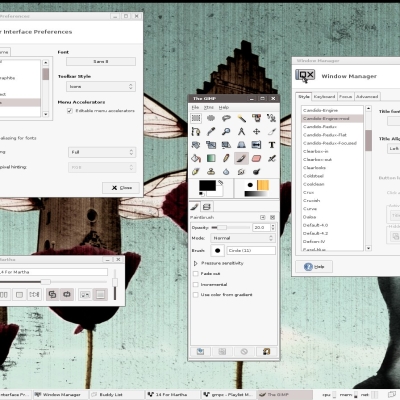The height and width of the screenshot is (400, 400).
Task: Click Help button in Window Manager
Action: tap(314, 267)
